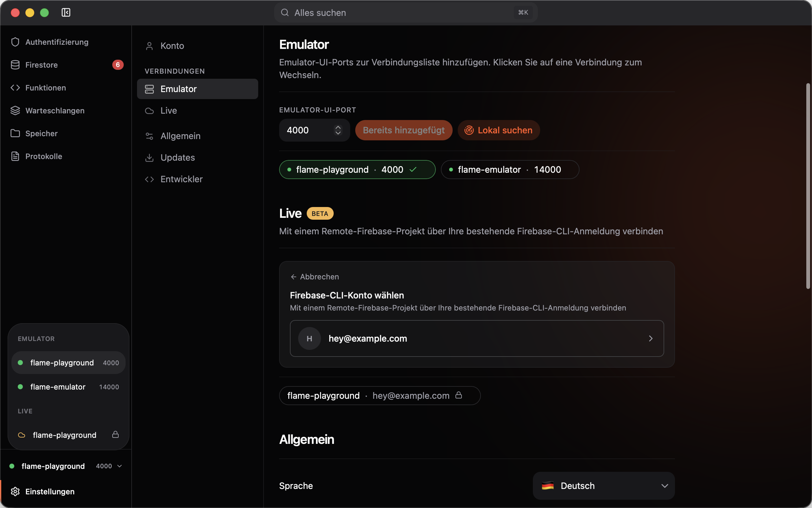Click the emulator UI port input field
The height and width of the screenshot is (508, 812).
pos(314,130)
